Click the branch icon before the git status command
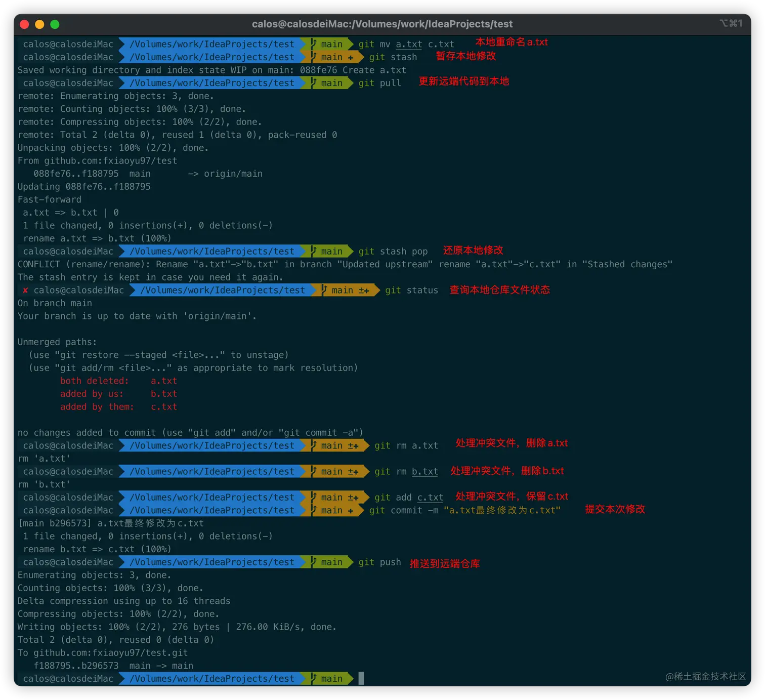Viewport: 765px width, 700px height. [x=324, y=291]
